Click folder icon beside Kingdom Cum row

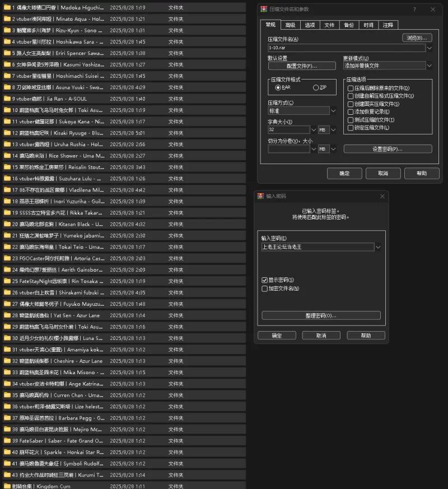[x=7, y=486]
